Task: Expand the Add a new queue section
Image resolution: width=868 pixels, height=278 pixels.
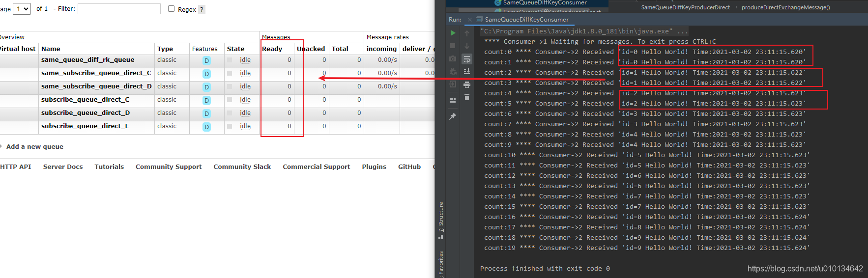Action: 34,146
